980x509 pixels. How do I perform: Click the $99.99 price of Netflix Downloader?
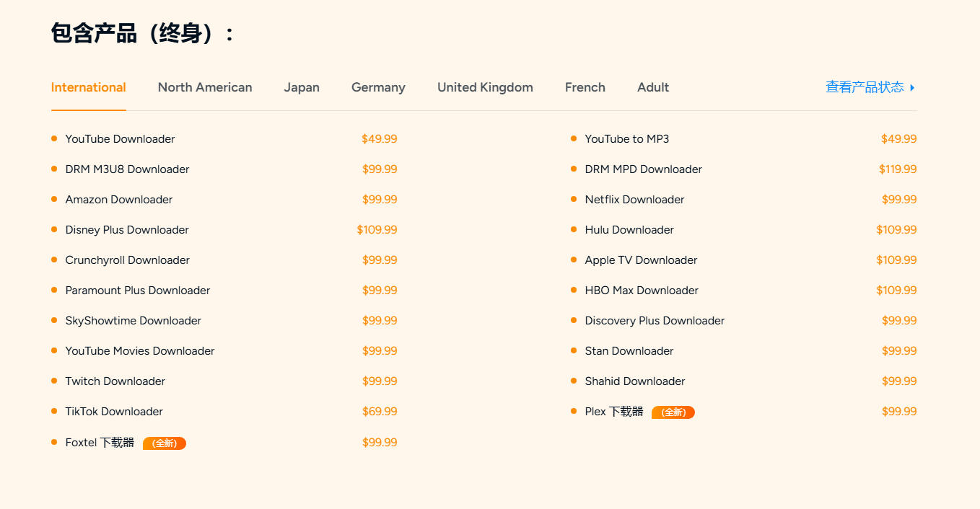click(x=899, y=200)
